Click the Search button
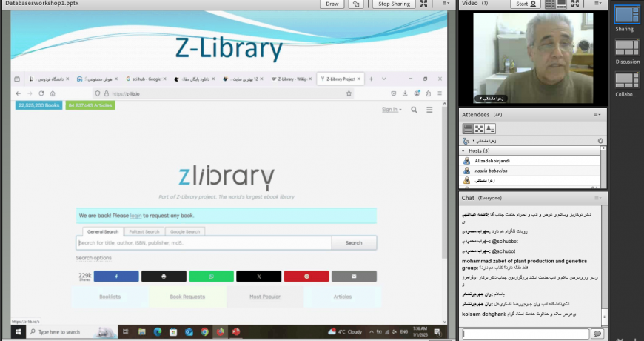Image resolution: width=644 pixels, height=341 pixels. (354, 242)
